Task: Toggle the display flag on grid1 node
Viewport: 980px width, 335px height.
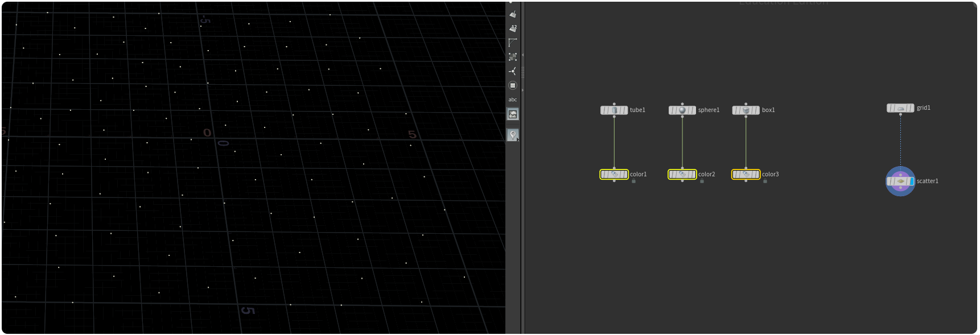Action: point(912,108)
